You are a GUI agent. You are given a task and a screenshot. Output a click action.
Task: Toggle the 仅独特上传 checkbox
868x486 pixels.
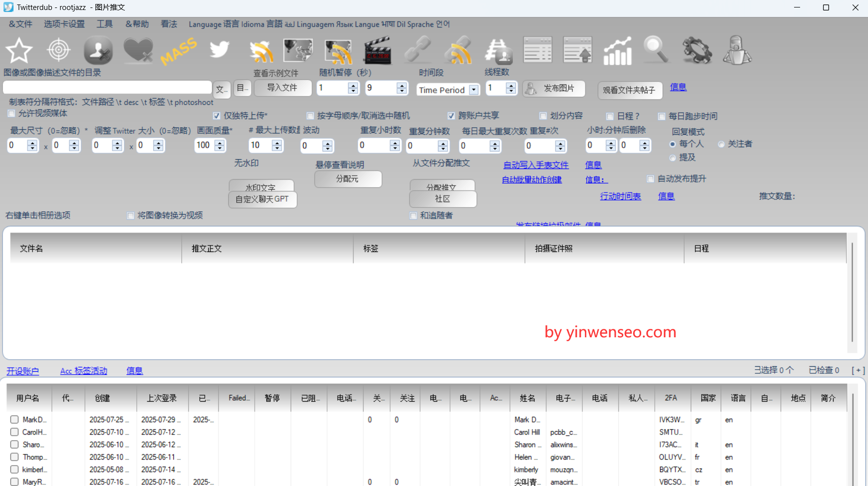(x=217, y=116)
